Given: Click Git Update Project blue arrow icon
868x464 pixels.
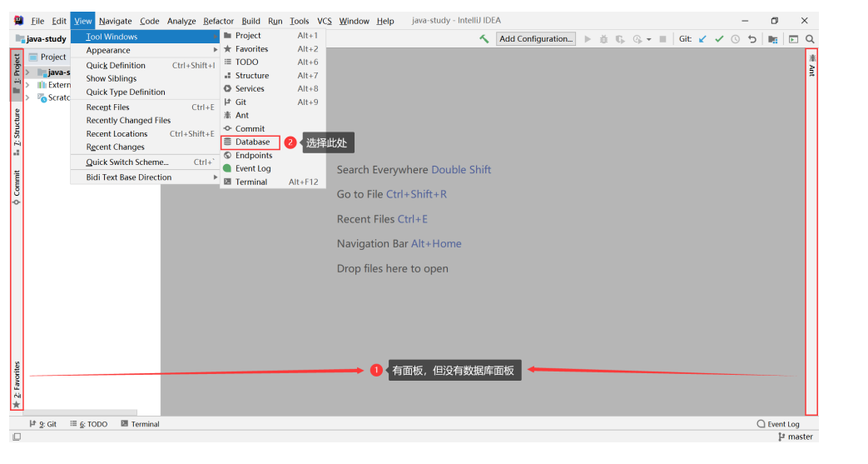Looking at the screenshot, I should click(x=702, y=39).
